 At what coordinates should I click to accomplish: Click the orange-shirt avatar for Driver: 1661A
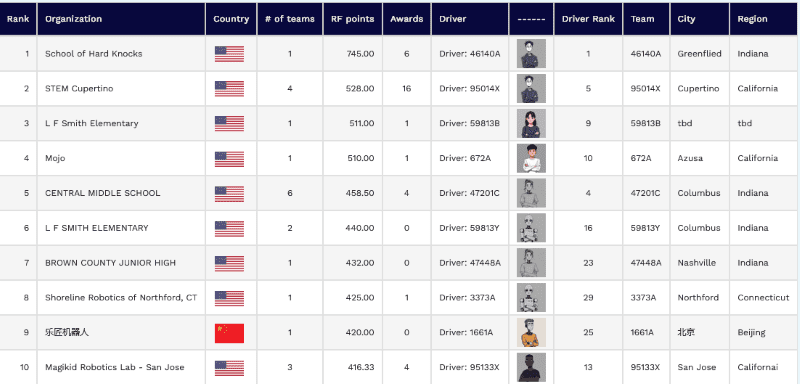[x=531, y=332]
